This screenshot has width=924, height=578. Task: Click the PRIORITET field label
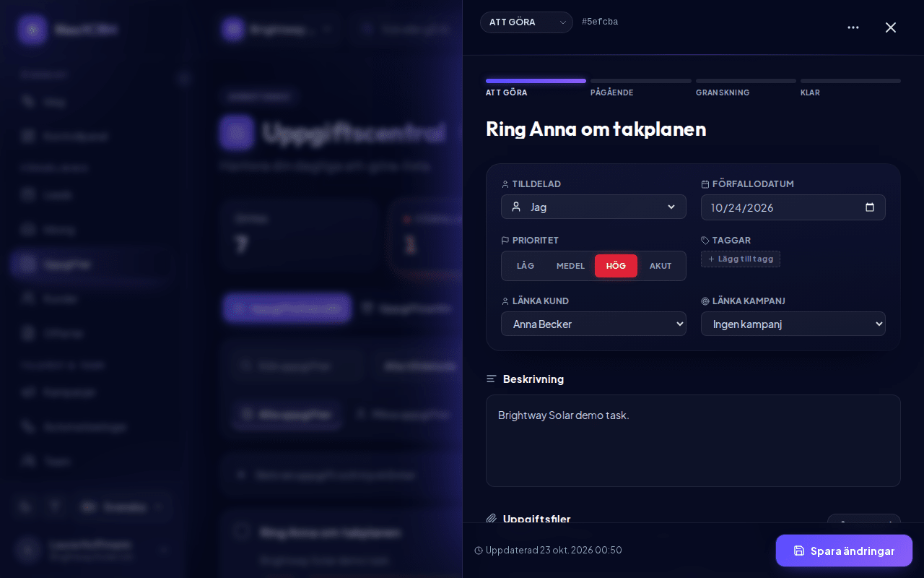536,241
